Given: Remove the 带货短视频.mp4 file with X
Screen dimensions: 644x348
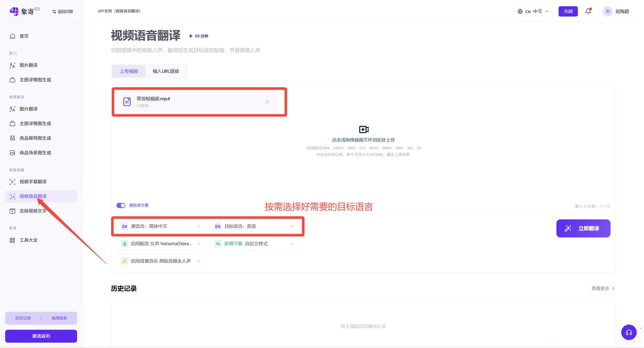Looking at the screenshot, I should tap(267, 102).
